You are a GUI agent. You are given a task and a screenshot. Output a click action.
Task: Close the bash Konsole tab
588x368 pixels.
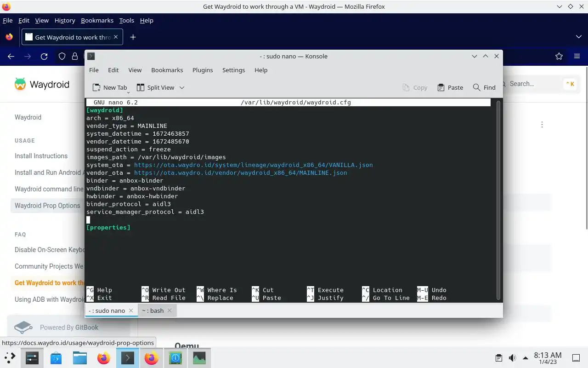[170, 310]
